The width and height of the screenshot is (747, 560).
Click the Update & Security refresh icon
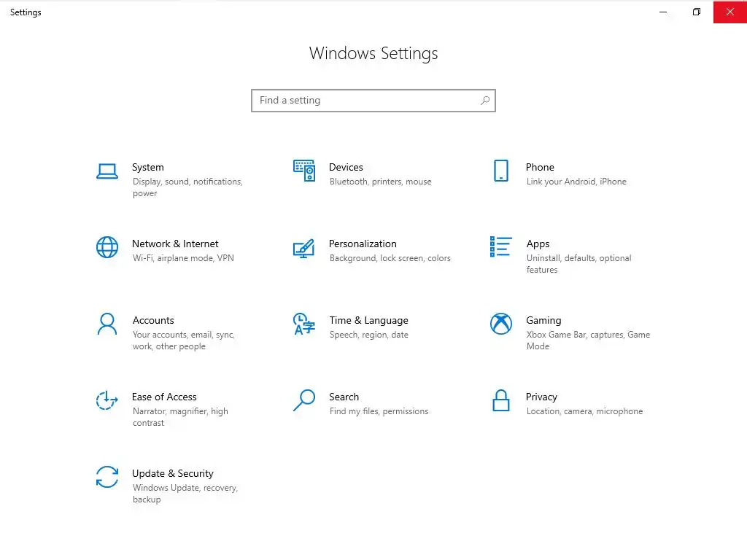pos(107,477)
